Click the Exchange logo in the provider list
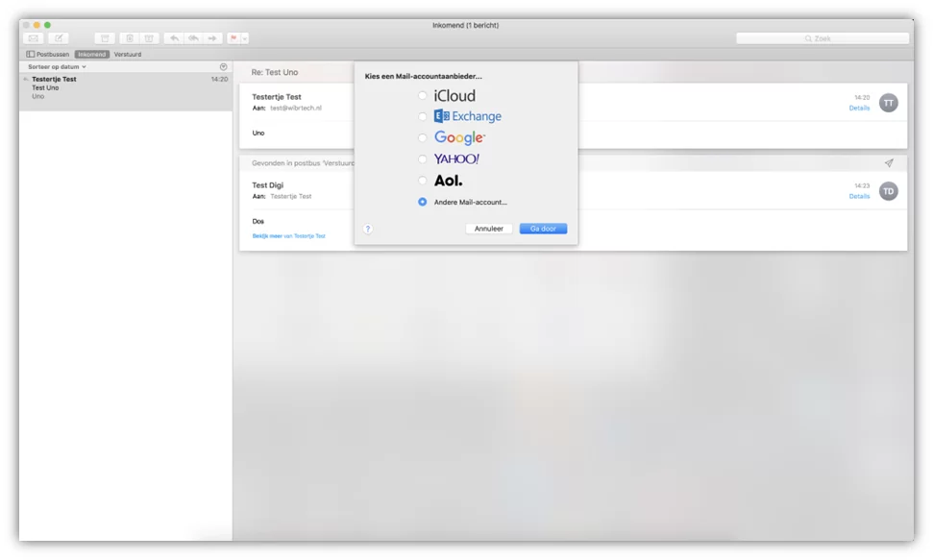 point(468,116)
